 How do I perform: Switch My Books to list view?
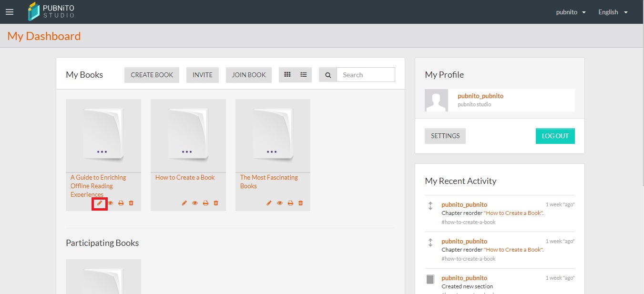(x=303, y=75)
